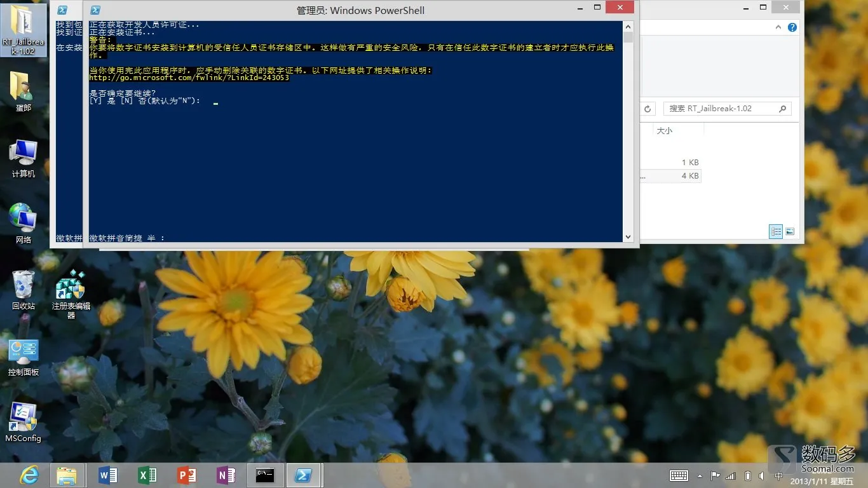868x488 pixels.
Task: Open the 控制面板 desktop icon
Action: click(x=24, y=357)
